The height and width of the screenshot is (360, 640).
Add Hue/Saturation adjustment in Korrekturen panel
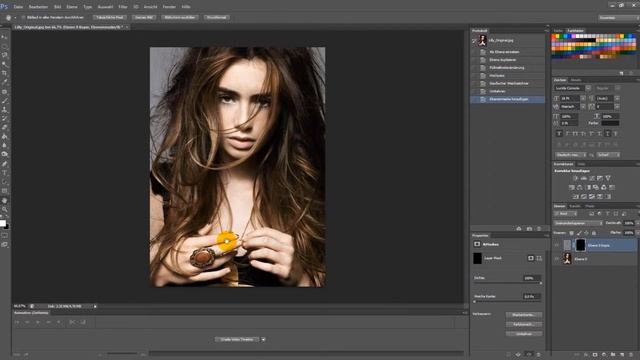572,187
